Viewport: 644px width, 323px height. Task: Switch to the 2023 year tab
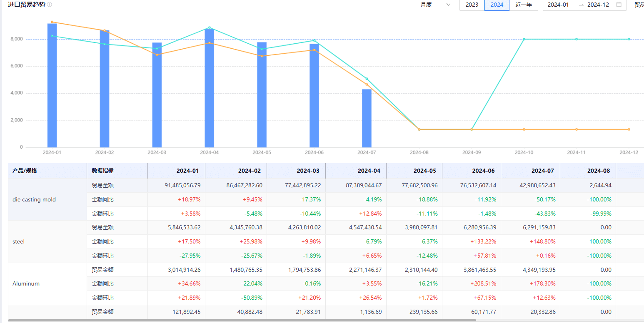point(472,5)
